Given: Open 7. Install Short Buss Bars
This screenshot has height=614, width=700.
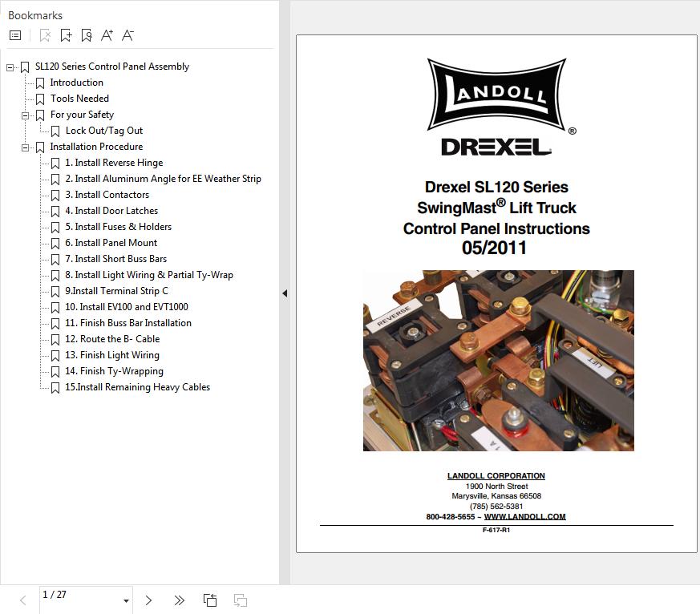Looking at the screenshot, I should click(116, 259).
